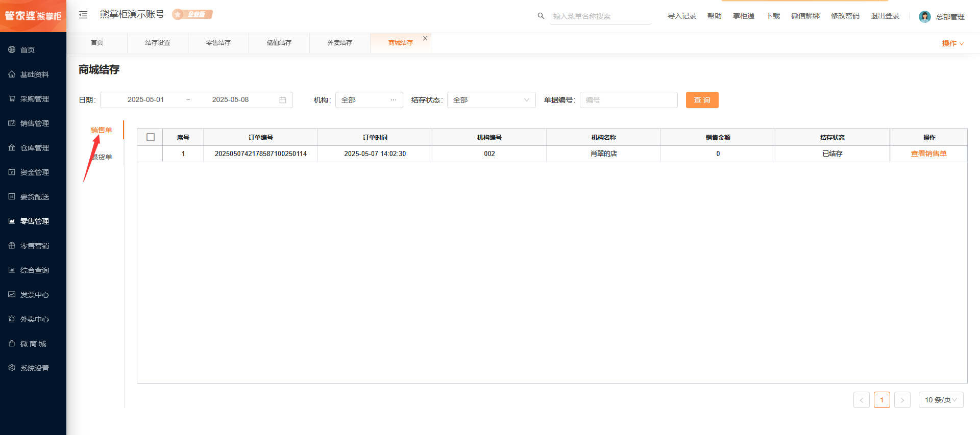Open the 10 条/页 page size dropdown

click(941, 400)
